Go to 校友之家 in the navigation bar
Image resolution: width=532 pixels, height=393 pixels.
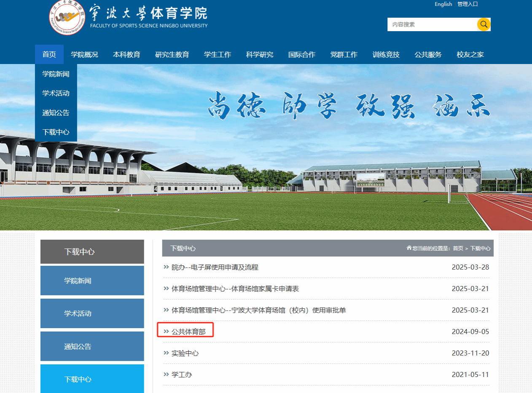(x=470, y=54)
